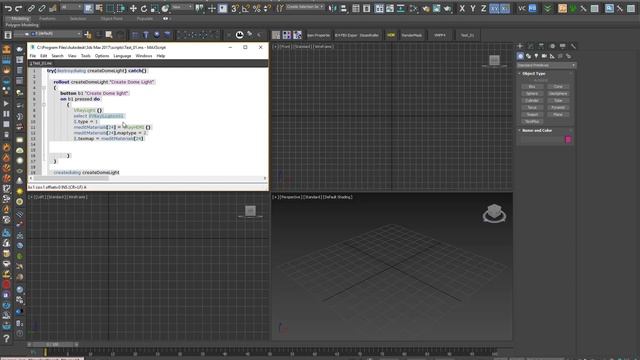Screen dimensions: 640x360
Task: Toggle the XY axis constraint button
Action: point(494,8)
